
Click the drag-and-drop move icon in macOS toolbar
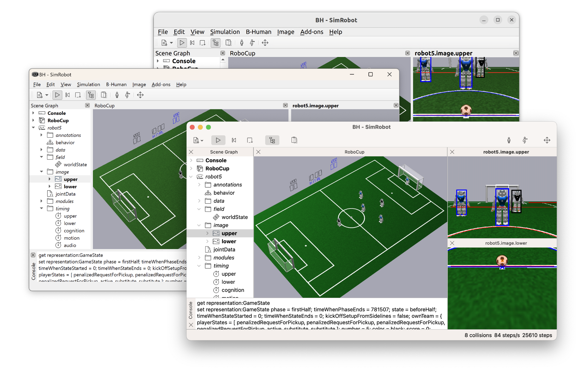[x=547, y=140]
